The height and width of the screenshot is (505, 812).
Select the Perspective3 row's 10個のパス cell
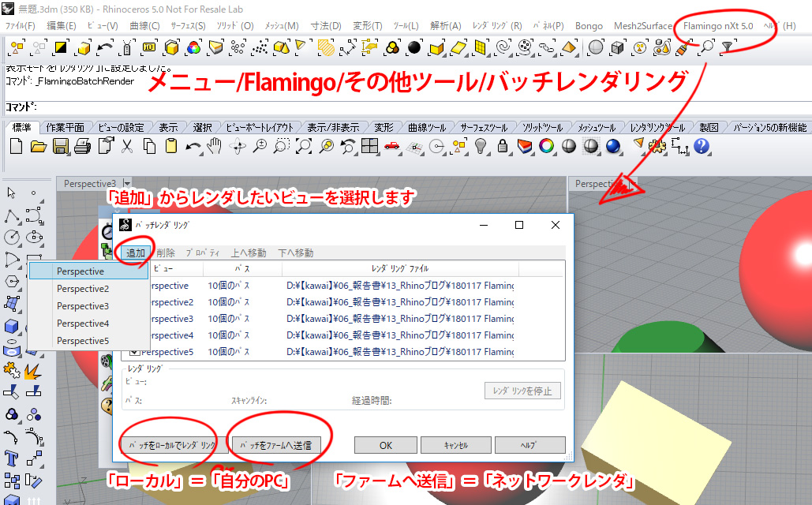tap(228, 319)
